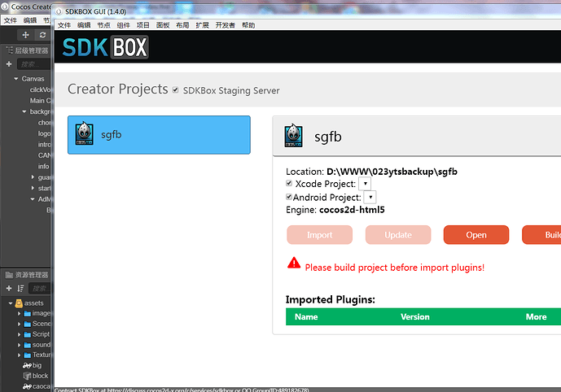
Task: Click the sgfb icon in the details panel header
Action: tap(293, 136)
